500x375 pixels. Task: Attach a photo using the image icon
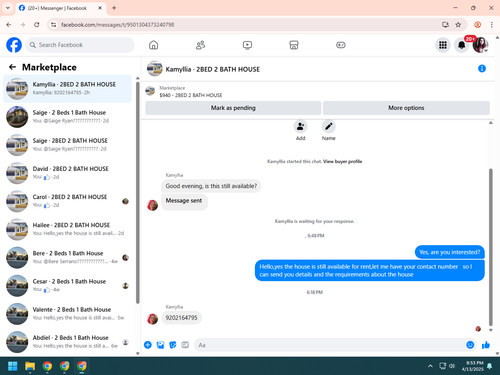(160, 345)
